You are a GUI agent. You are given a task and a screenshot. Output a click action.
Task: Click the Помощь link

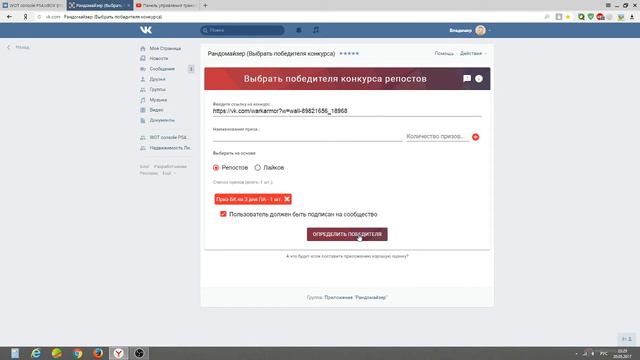[444, 53]
